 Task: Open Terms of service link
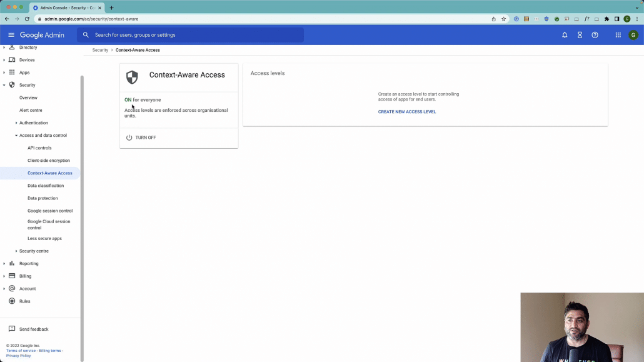tap(21, 351)
